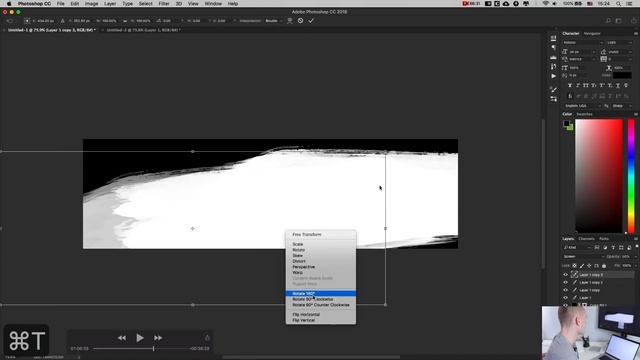Viewport: 640px width, 360px height.
Task: Commit the transform with the checkmark icon
Action: tap(311, 21)
